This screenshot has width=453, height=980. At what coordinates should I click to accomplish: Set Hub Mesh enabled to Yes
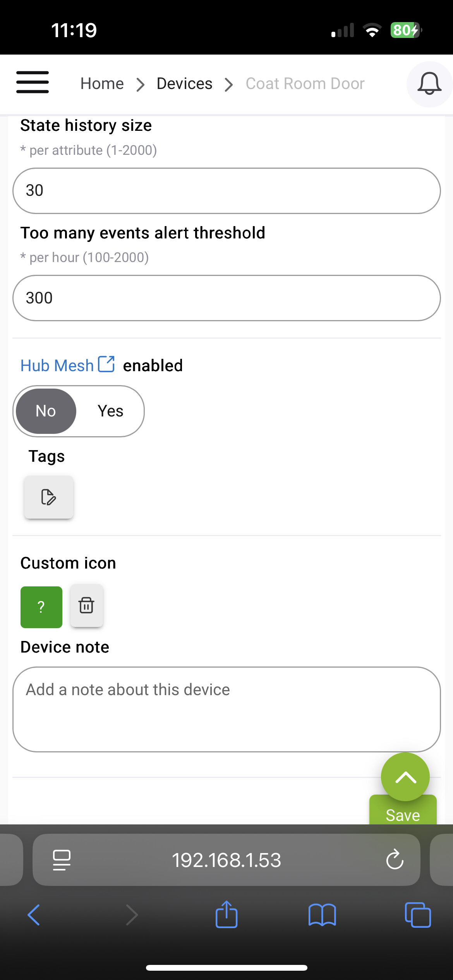tap(110, 411)
